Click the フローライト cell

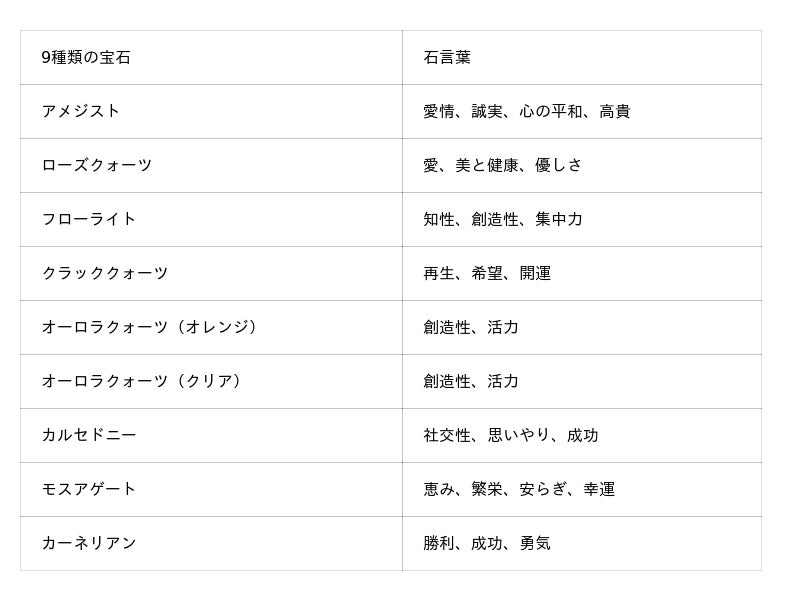click(89, 220)
